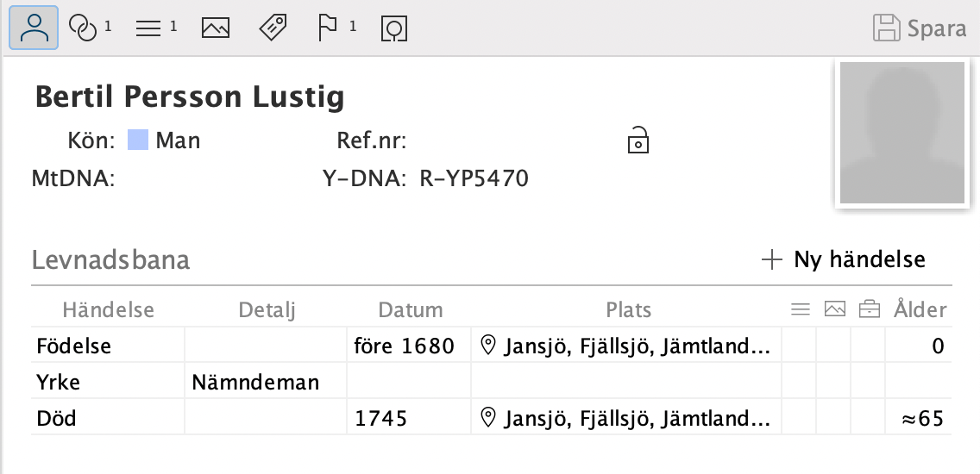
Task: Click the blue gender color swatch
Action: (138, 140)
